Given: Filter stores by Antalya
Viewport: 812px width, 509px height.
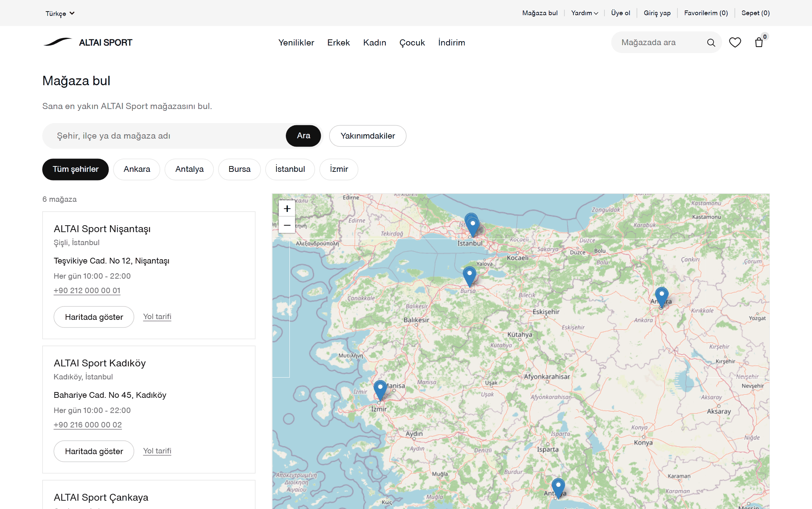Looking at the screenshot, I should coord(189,169).
